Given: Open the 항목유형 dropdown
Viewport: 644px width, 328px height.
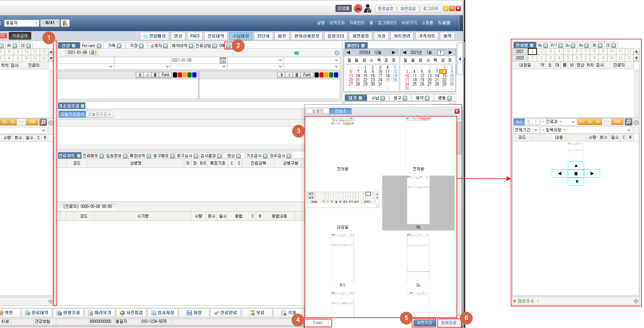Looking at the screenshot, I should coord(586,130).
